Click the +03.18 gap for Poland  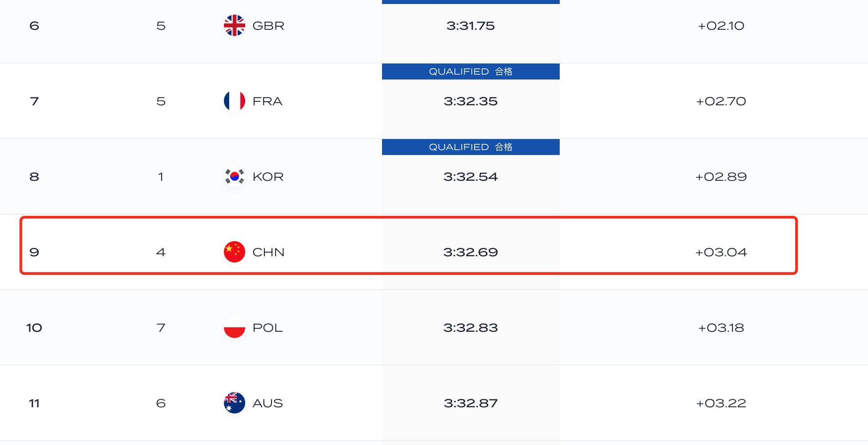point(721,328)
